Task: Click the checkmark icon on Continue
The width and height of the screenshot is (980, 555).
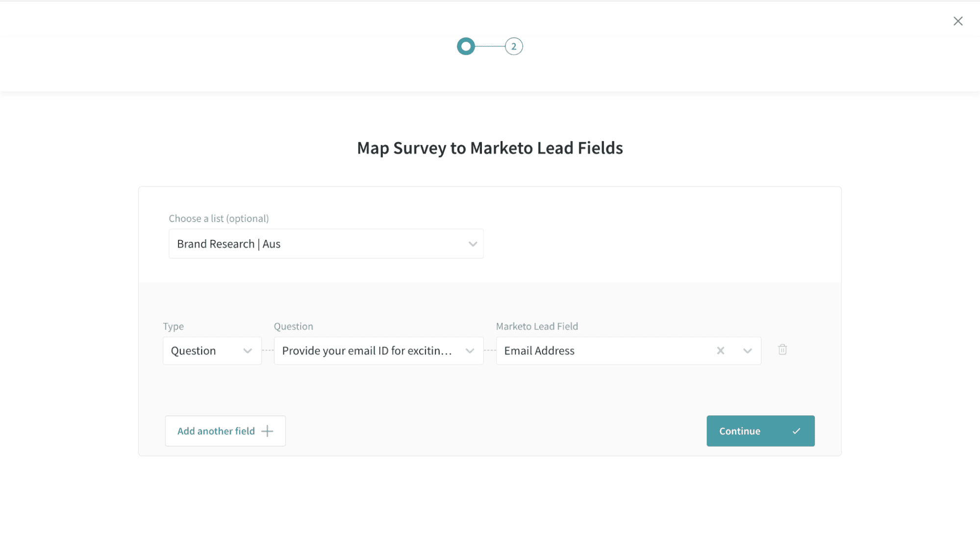Action: [x=796, y=431]
